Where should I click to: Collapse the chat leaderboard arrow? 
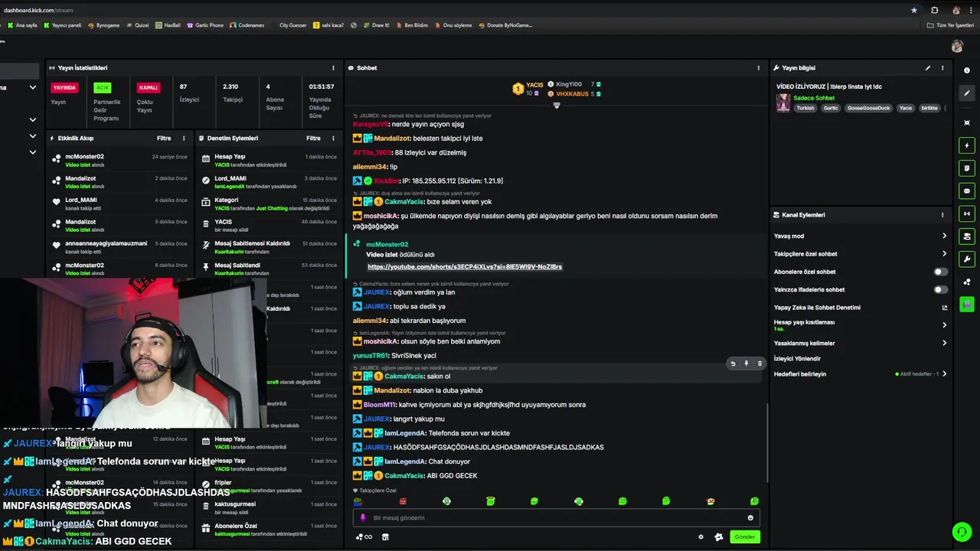click(x=557, y=106)
